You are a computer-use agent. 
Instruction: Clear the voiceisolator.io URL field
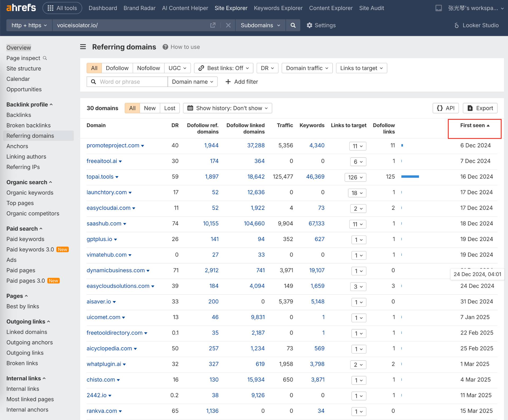pos(228,25)
